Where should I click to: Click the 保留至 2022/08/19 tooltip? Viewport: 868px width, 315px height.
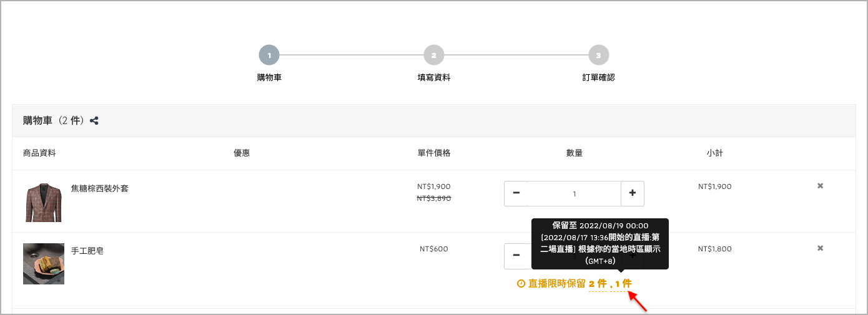click(x=600, y=244)
